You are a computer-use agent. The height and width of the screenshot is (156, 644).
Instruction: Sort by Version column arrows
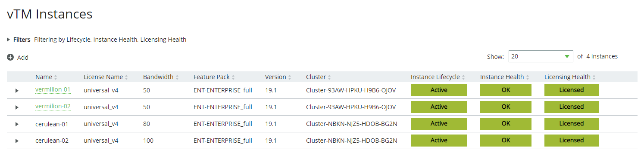pyautogui.click(x=290, y=77)
